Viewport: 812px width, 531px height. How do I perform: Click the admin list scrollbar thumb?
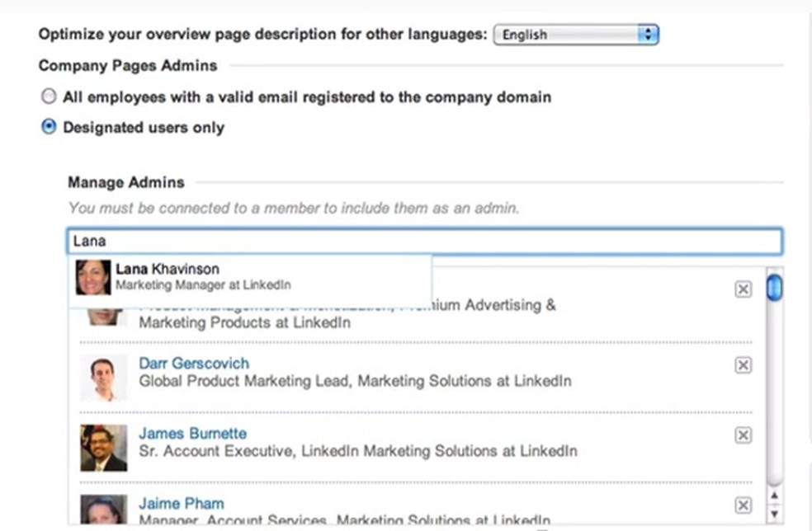coord(775,288)
